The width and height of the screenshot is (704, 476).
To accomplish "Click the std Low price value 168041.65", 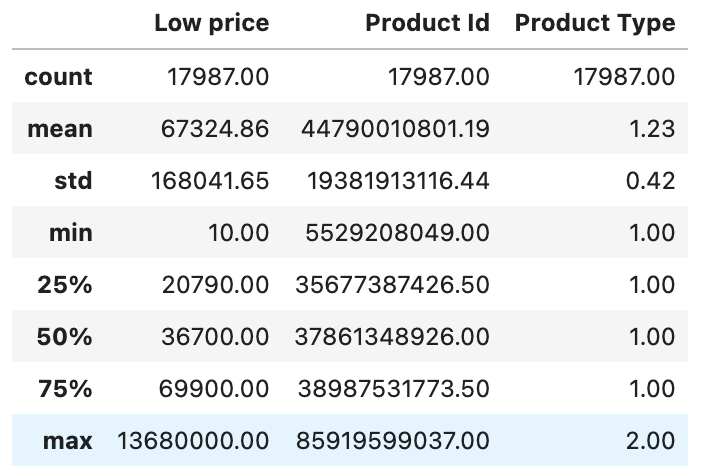I will click(x=210, y=181).
